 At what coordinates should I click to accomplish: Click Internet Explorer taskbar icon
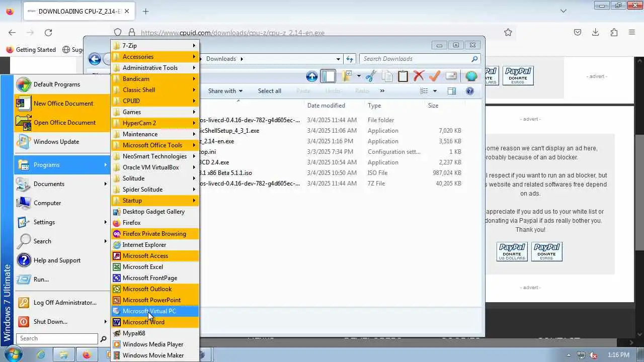tap(41, 354)
